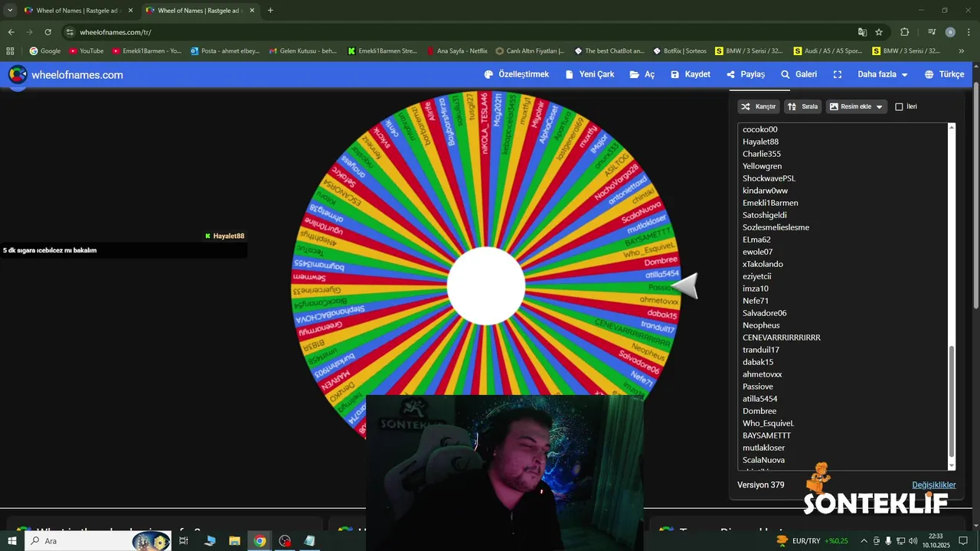The image size is (980, 551).
Task: Switch to the first Wheel of Names tab
Action: pyautogui.click(x=77, y=11)
